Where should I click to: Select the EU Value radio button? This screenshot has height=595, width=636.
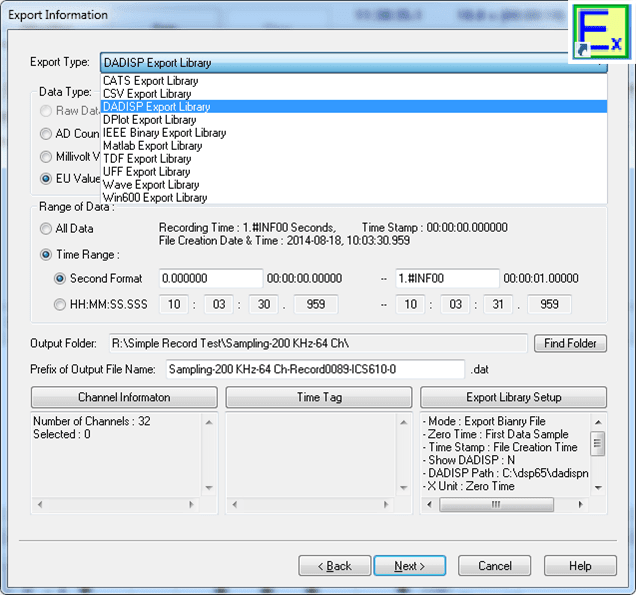click(x=46, y=179)
